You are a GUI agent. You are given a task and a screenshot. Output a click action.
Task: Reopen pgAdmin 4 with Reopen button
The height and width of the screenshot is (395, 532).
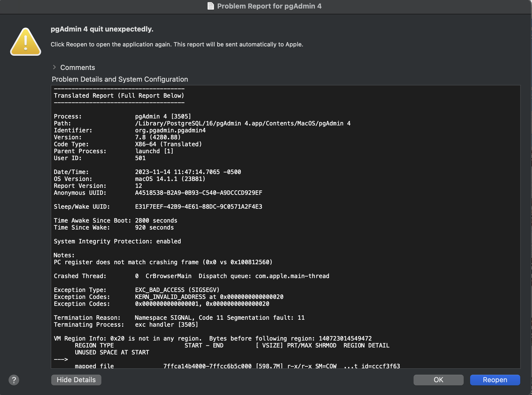click(495, 380)
